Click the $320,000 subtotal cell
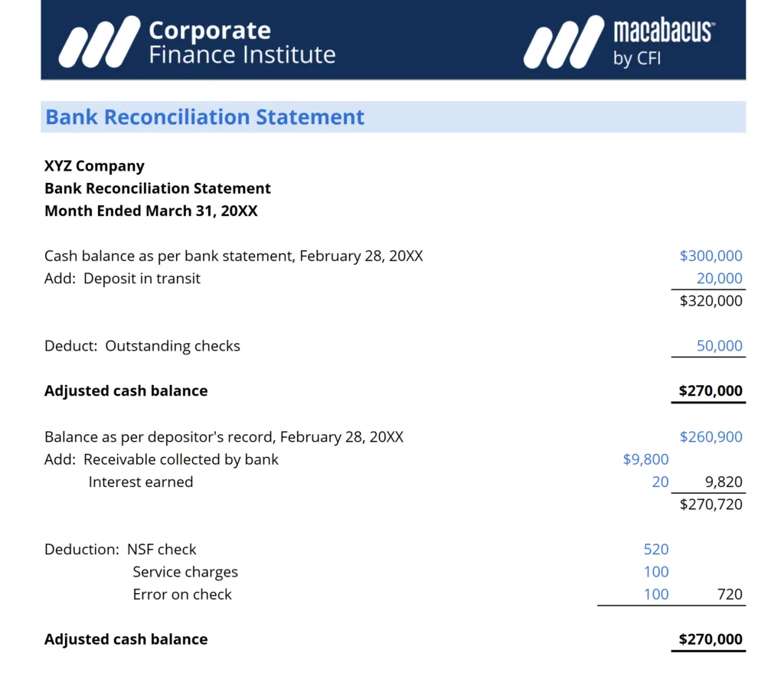Image resolution: width=784 pixels, height=699 pixels. [x=710, y=301]
